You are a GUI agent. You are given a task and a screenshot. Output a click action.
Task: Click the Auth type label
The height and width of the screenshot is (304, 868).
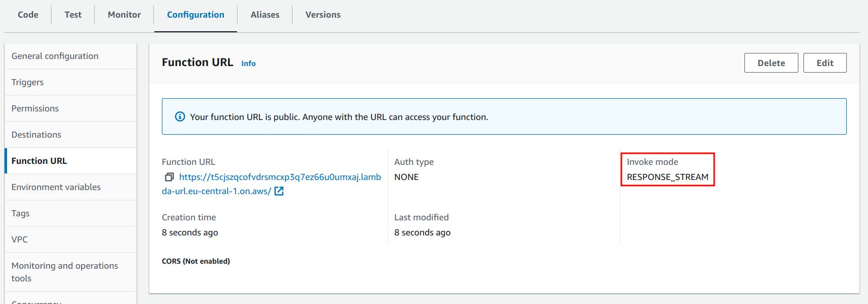(x=414, y=162)
